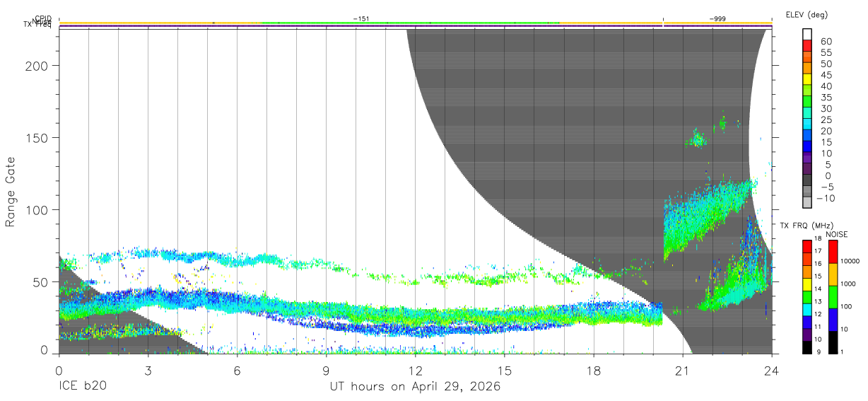Click the x-axis tick label "3"
Screen dimensions: 868x401
[148, 371]
